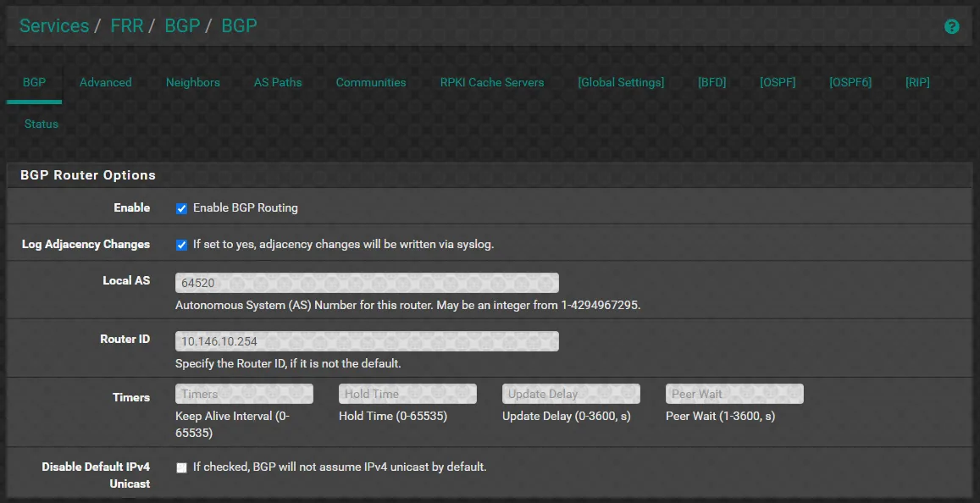
Task: Click the 'BGP will not assume IPv4 unicast' text
Action: pos(338,467)
